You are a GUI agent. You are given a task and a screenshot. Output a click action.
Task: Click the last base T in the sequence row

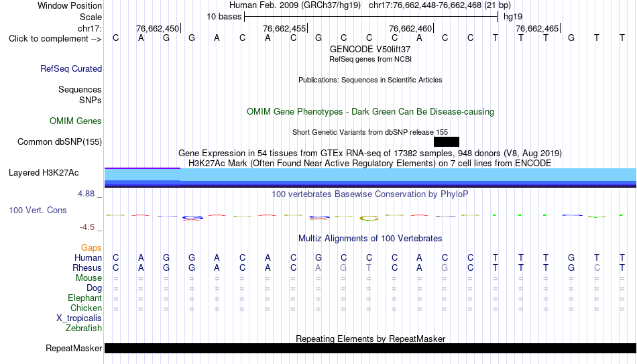tap(622, 38)
